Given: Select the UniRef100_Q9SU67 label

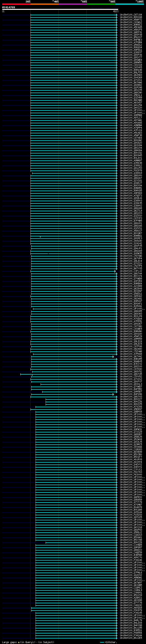Looking at the screenshot, I should pos(131,324).
